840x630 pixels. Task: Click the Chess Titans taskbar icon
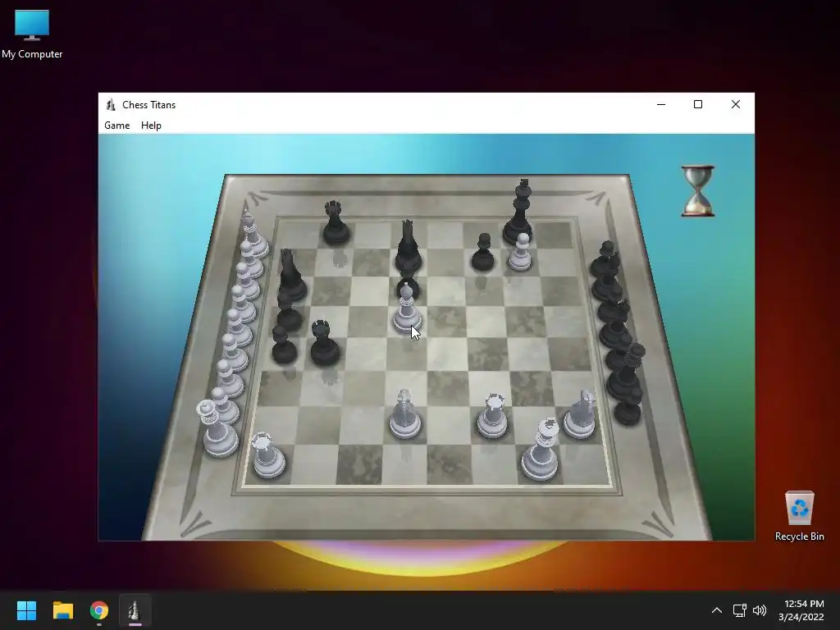[x=135, y=610]
